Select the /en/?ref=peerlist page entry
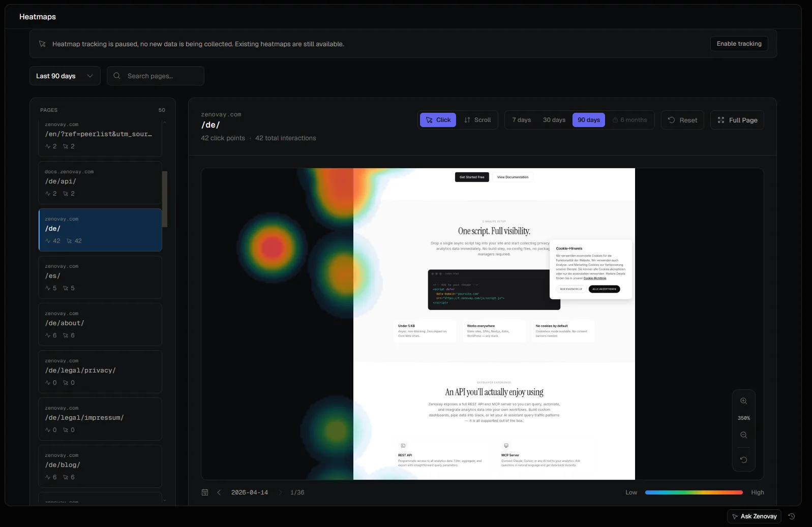Image resolution: width=812 pixels, height=527 pixels. click(x=100, y=138)
